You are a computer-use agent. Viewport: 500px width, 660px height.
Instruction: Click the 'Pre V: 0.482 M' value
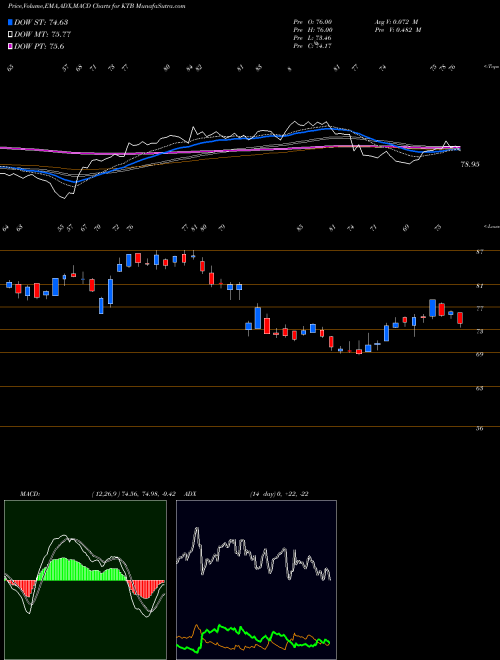pos(397,30)
